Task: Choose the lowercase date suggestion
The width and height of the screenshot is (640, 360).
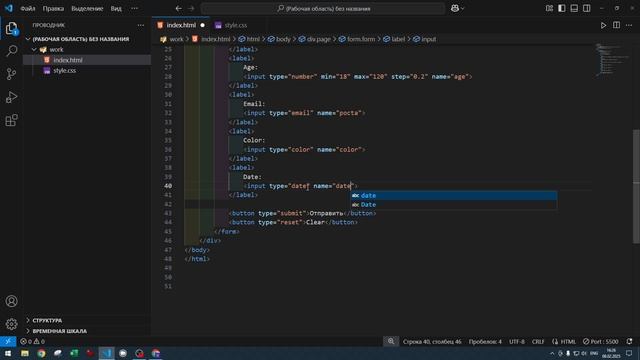Action: coord(454,196)
